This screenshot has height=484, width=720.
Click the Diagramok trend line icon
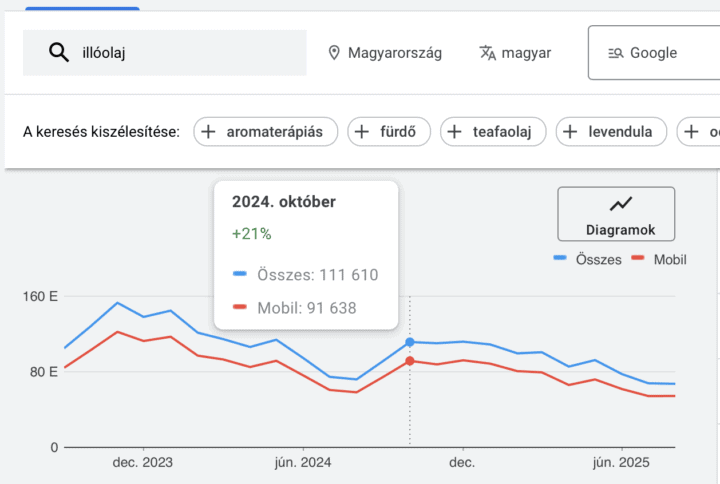(621, 204)
